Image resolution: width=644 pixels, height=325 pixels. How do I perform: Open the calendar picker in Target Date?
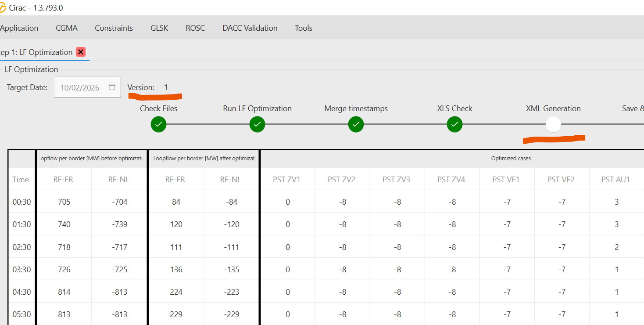point(112,87)
